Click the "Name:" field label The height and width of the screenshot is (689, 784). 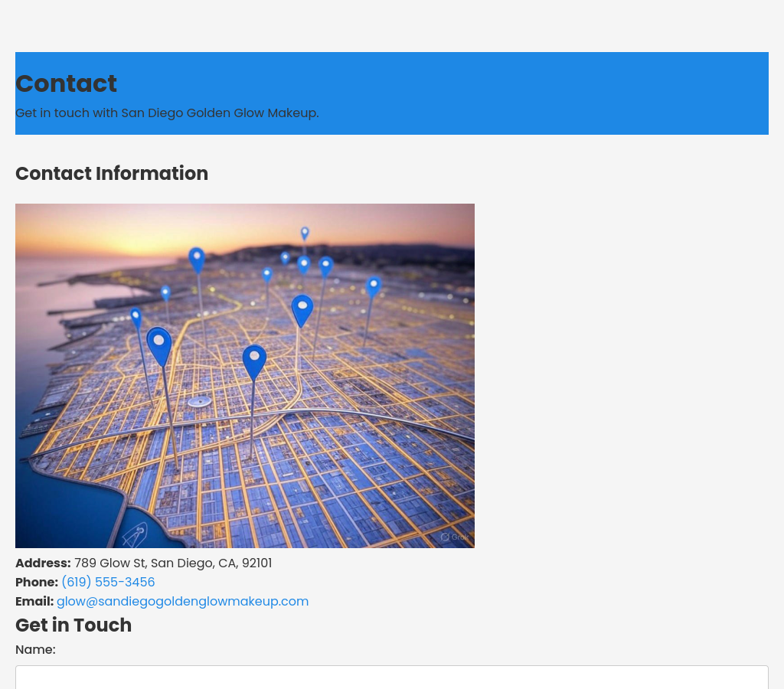(x=35, y=649)
